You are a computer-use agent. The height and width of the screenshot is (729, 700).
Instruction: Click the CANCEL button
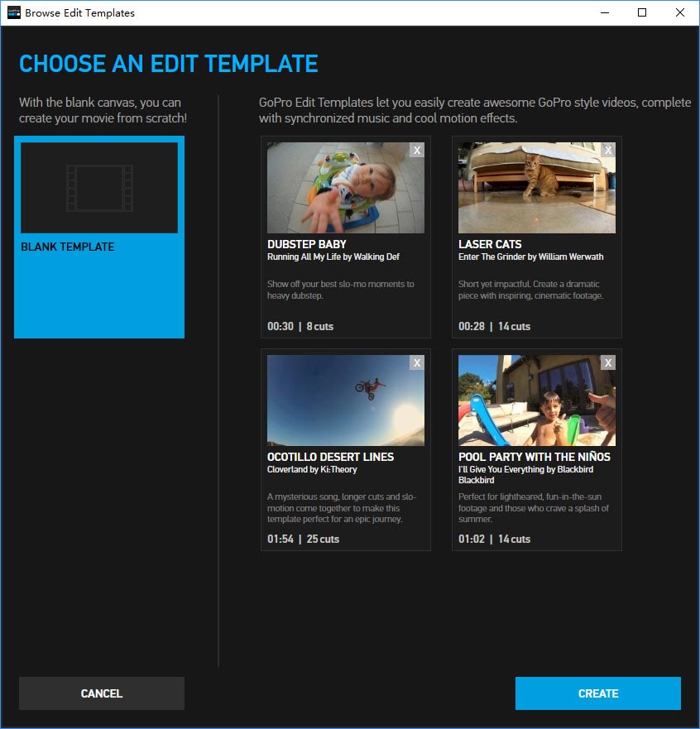pyautogui.click(x=101, y=693)
